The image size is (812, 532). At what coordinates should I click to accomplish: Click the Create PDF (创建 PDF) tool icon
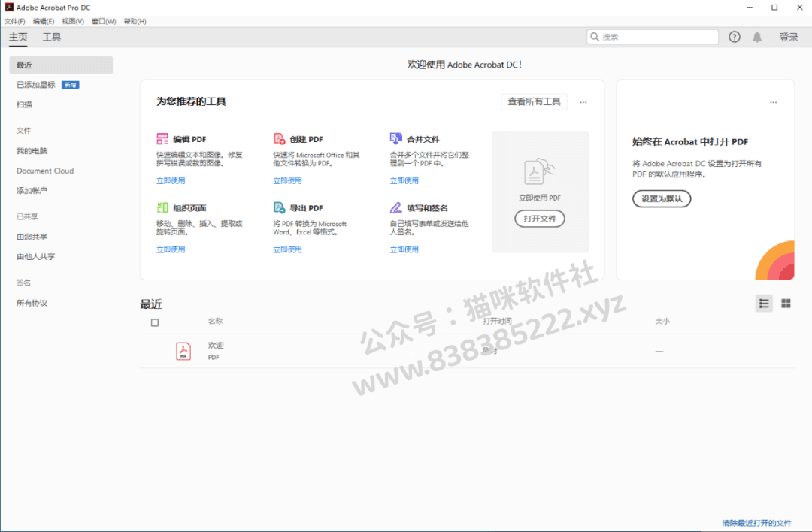coord(279,139)
